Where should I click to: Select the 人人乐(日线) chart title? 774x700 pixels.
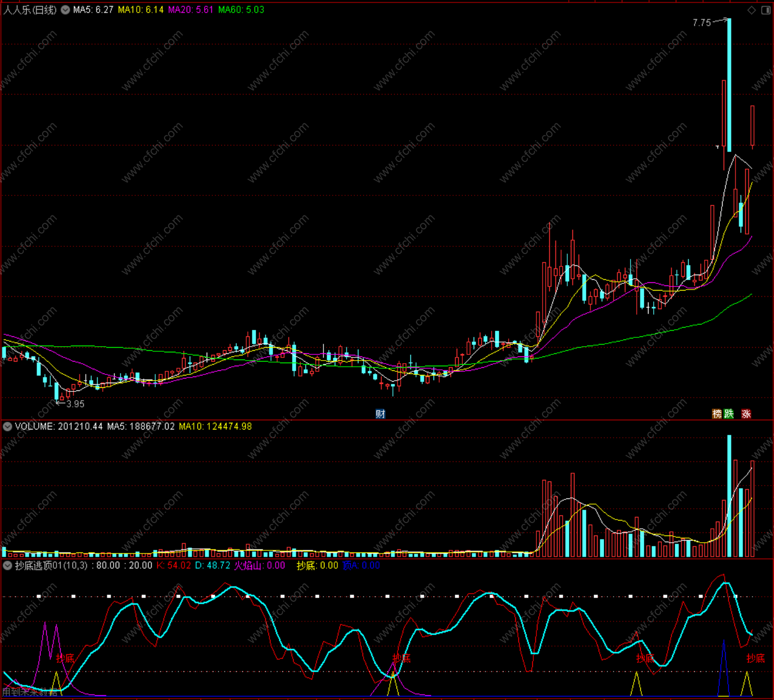click(30, 10)
